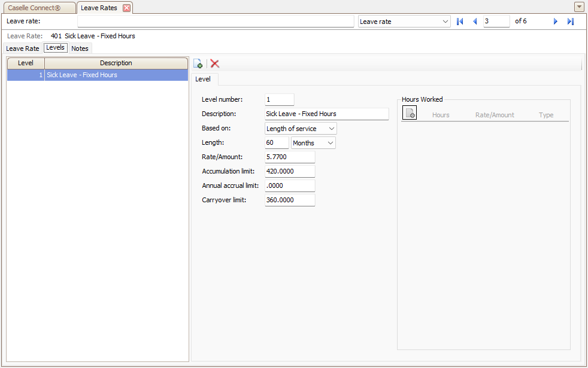Open the Months length unit dropdown
This screenshot has width=588, height=368.
pos(313,143)
